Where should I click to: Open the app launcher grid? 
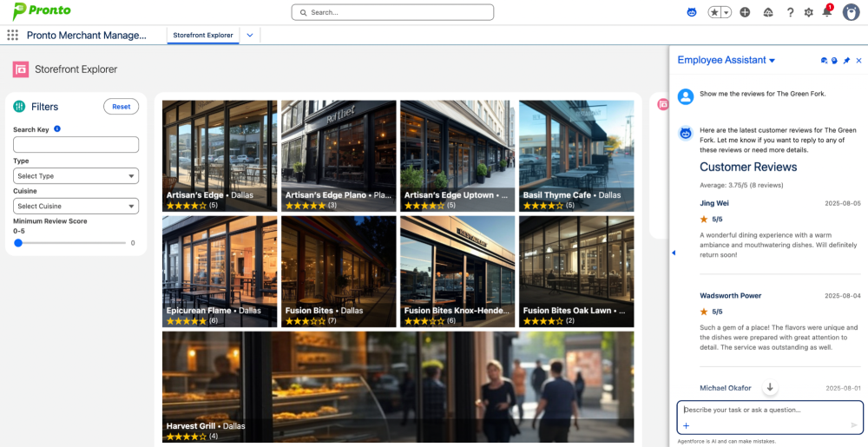pos(12,36)
